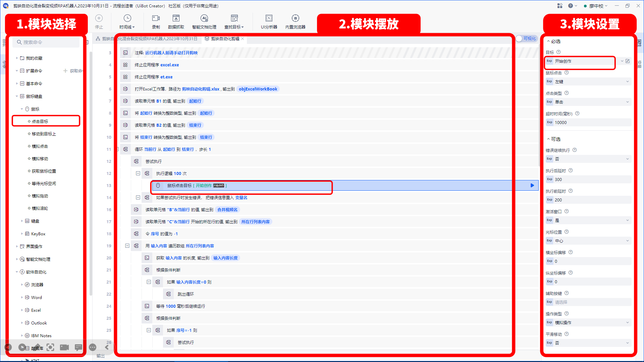Click the 智能文档处理 toolbar icon
The width and height of the screenshot is (644, 362).
204,21
